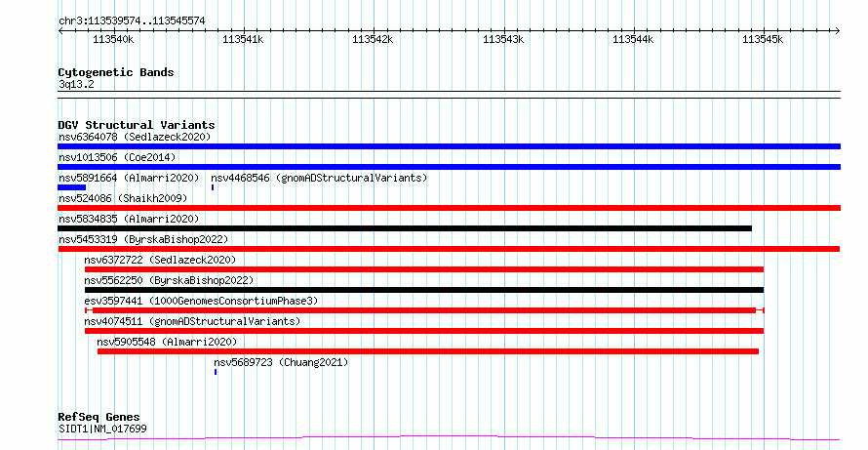Image resolution: width=868 pixels, height=450 pixels.
Task: Open nsv5905548 (Almarri2020) label
Action: click(x=167, y=342)
